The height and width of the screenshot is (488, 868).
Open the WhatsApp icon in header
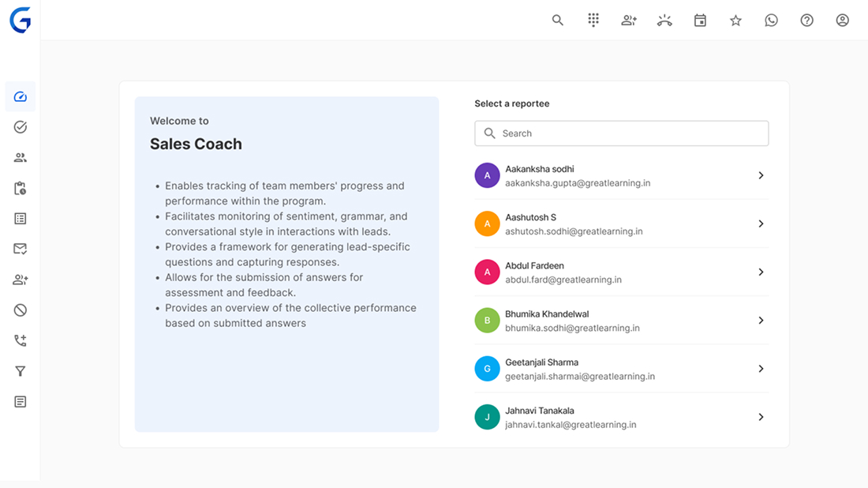tap(771, 21)
